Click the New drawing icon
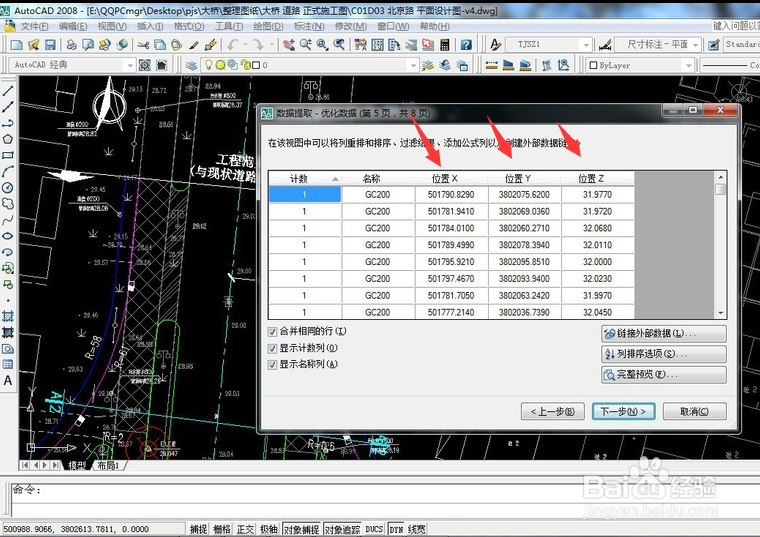Image resolution: width=760 pixels, height=537 pixels. (x=16, y=45)
